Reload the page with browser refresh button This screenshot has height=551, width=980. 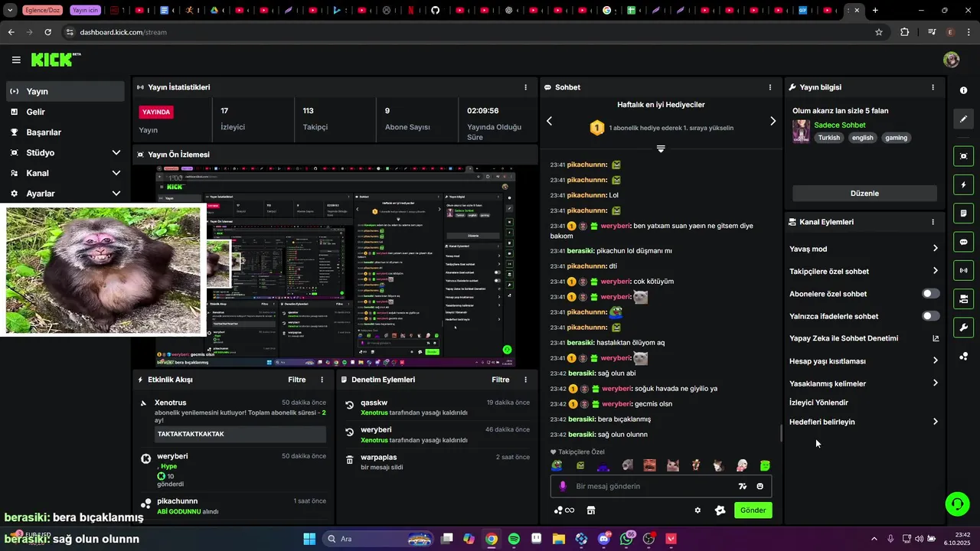coord(47,32)
